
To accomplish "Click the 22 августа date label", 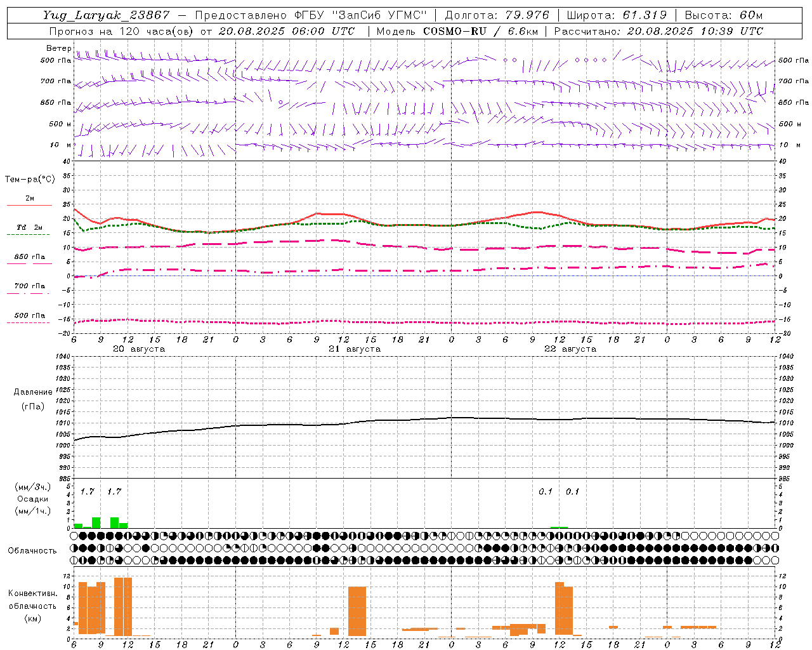I will point(570,349).
